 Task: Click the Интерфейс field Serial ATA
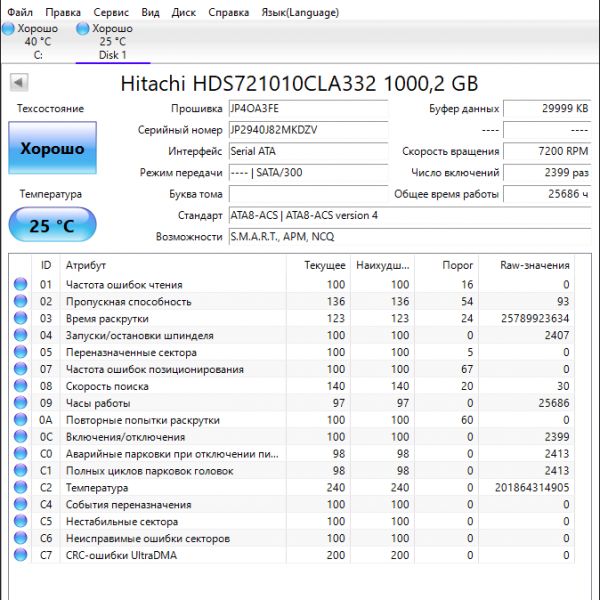308,152
